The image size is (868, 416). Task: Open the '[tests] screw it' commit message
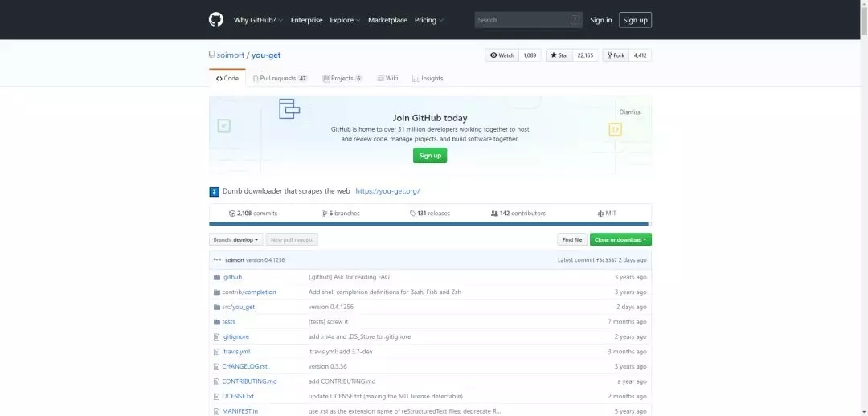[x=328, y=322]
